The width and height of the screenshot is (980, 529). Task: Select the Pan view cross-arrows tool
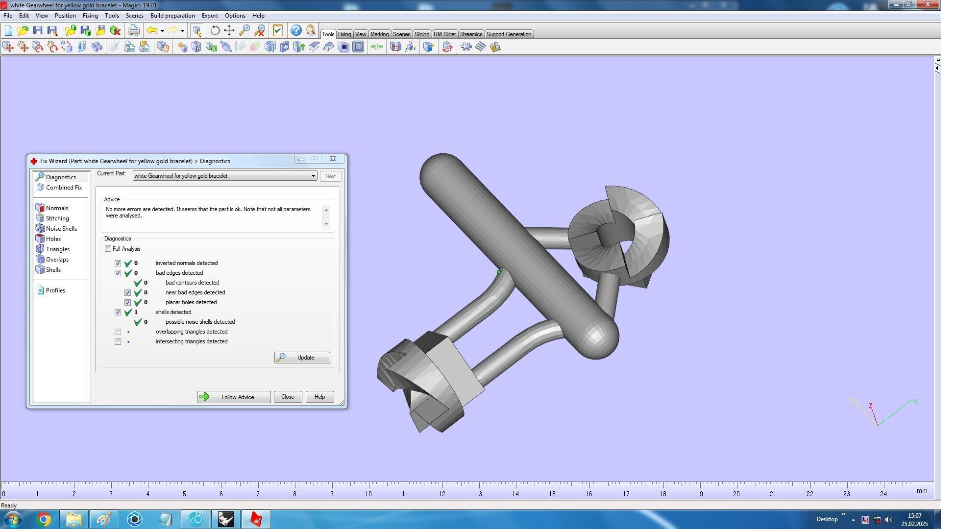click(229, 31)
